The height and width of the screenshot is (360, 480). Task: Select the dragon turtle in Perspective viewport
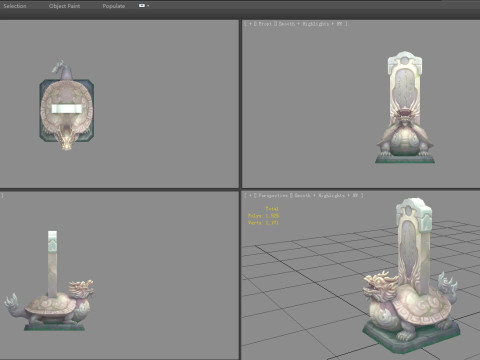[x=411, y=275]
